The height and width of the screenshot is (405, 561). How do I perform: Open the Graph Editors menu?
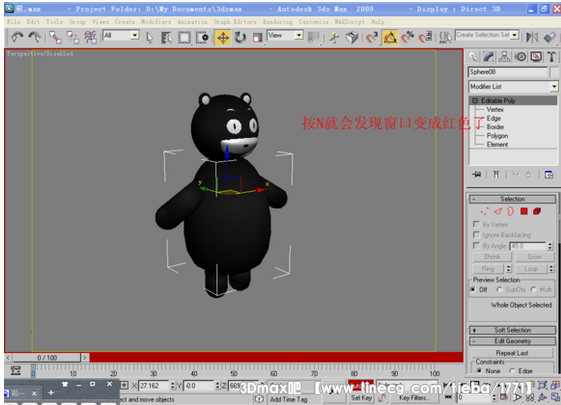click(x=235, y=22)
